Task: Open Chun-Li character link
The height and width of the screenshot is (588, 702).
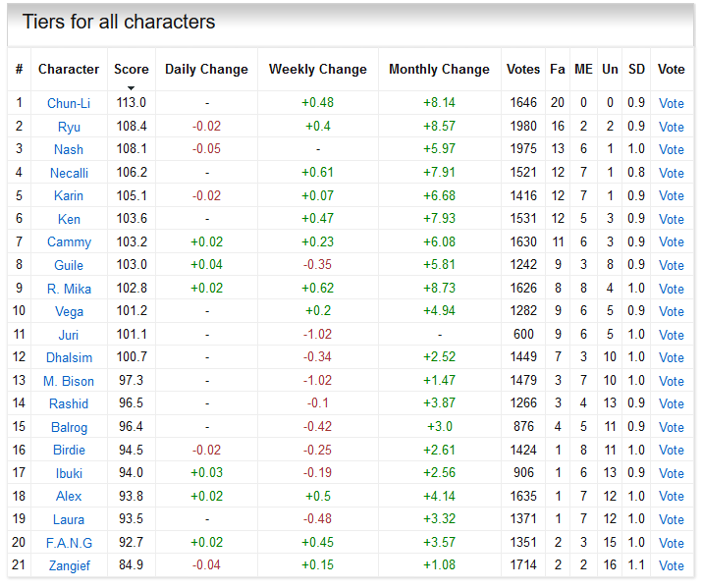Action: (x=69, y=103)
